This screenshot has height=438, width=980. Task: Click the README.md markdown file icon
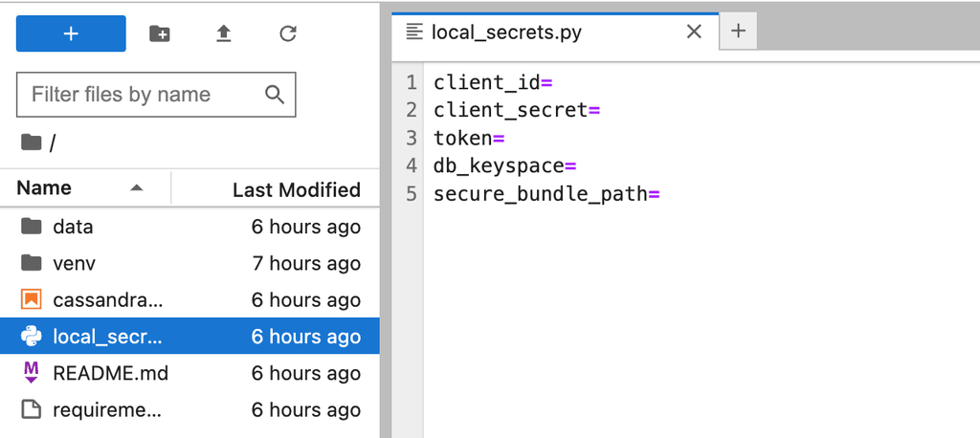[x=32, y=373]
